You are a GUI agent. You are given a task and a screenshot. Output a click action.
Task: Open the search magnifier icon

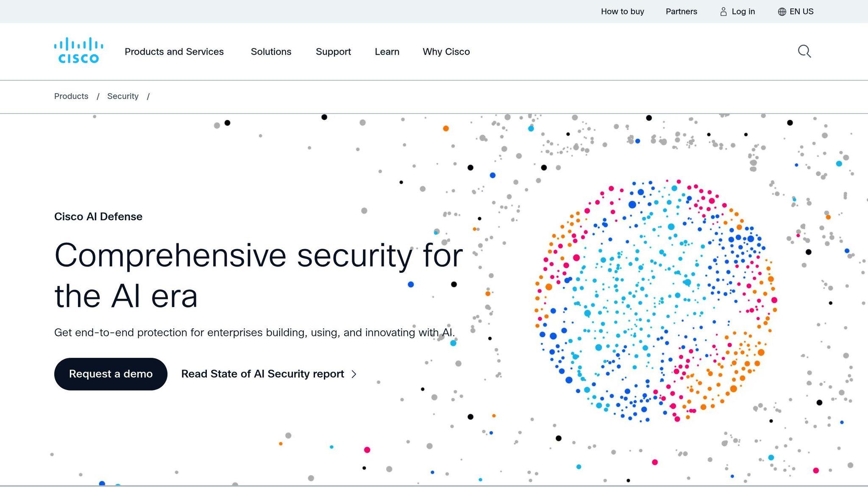804,51
